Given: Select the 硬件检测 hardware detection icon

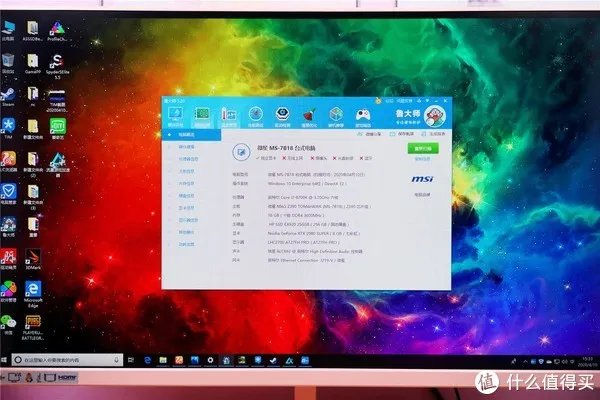Looking at the screenshot, I should (203, 116).
